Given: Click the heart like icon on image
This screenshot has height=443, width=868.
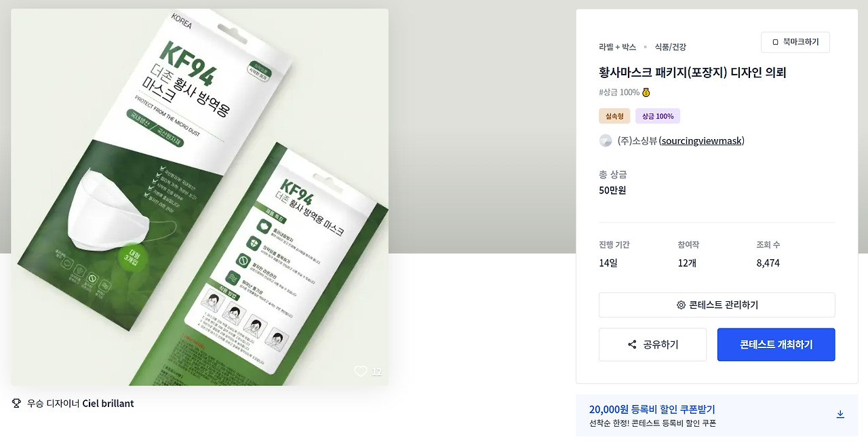Looking at the screenshot, I should [361, 371].
